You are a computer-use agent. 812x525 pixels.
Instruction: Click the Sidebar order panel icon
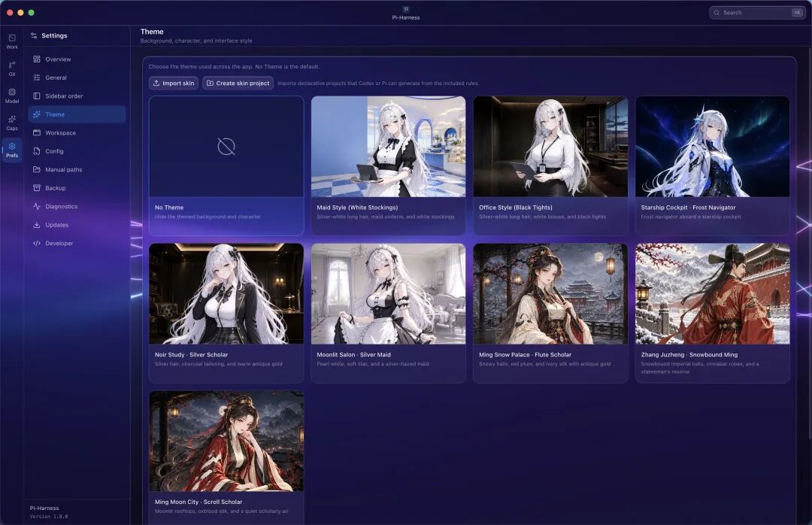point(37,96)
